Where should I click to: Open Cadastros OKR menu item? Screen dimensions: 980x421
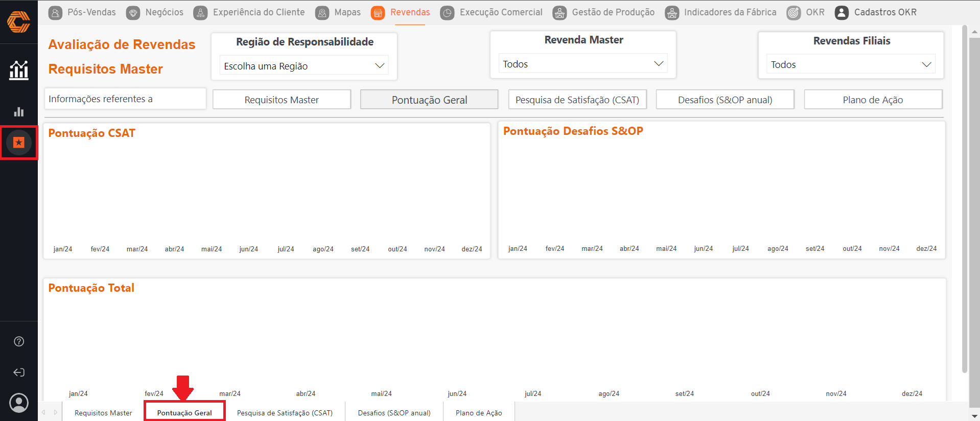point(885,12)
